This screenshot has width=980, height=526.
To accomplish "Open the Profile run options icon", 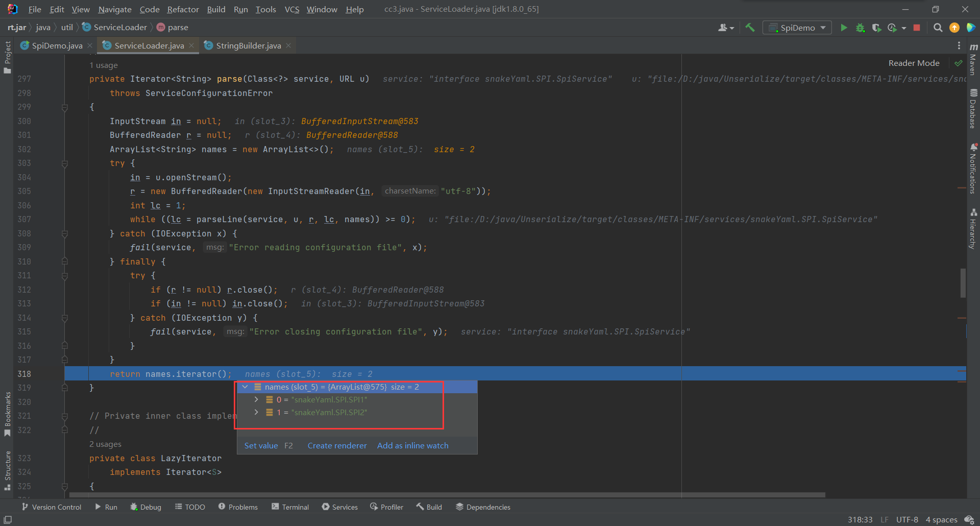I will (x=892, y=28).
